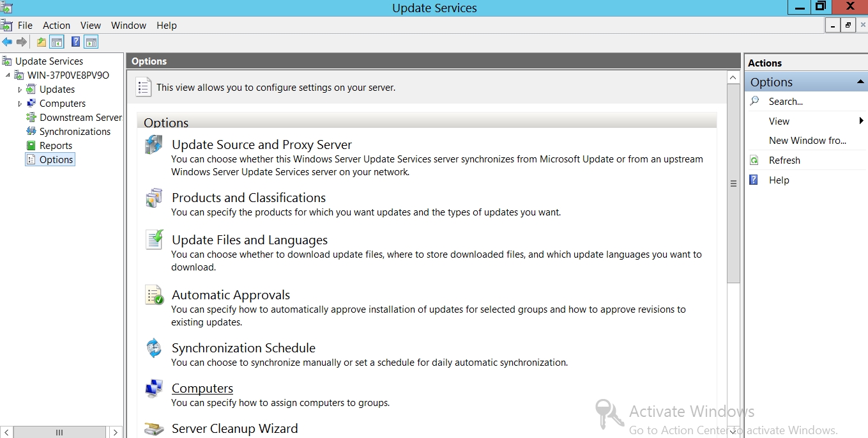Click the Up One Level folder icon
The height and width of the screenshot is (438, 868).
tap(42, 42)
